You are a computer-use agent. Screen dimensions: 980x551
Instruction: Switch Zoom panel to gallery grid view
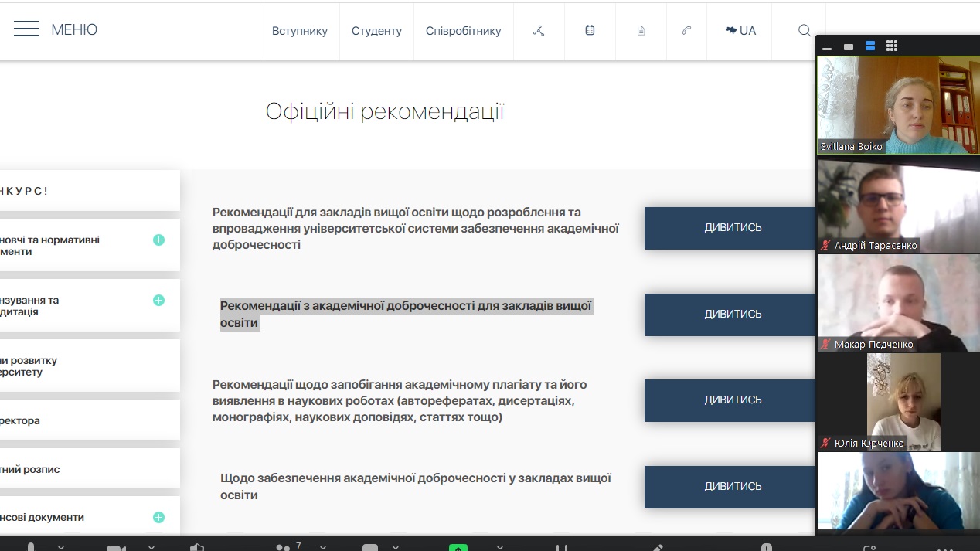pyautogui.click(x=892, y=46)
